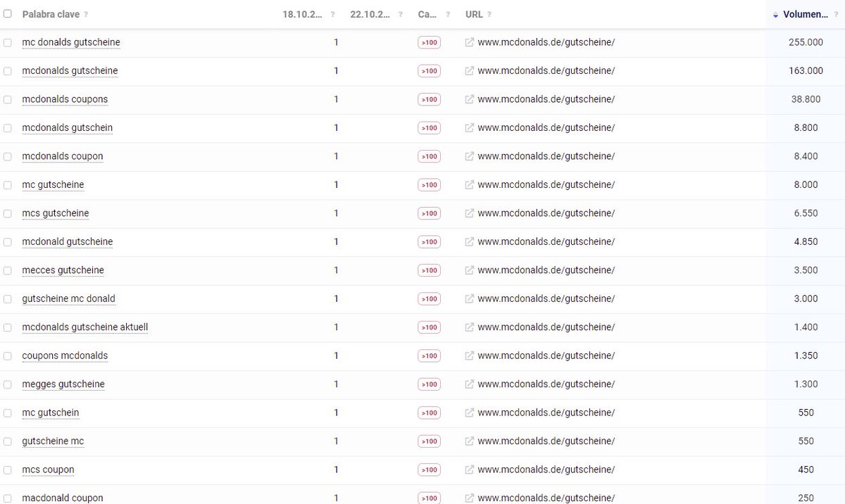Open URL in 'mc gutschein' row
Image resolution: width=845 pixels, height=504 pixels.
tap(546, 413)
